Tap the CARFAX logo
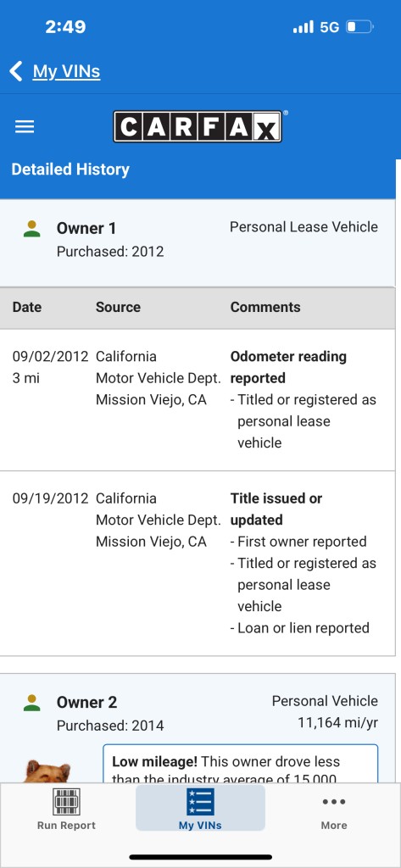The image size is (401, 868). pyautogui.click(x=198, y=127)
